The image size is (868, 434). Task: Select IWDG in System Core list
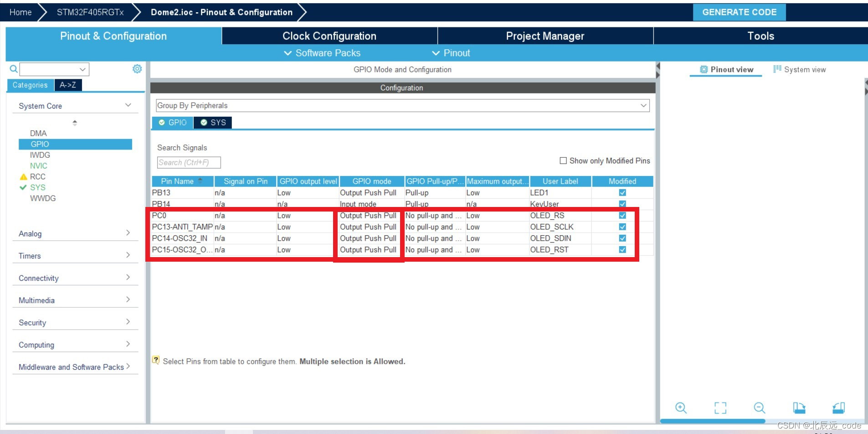[x=40, y=155]
